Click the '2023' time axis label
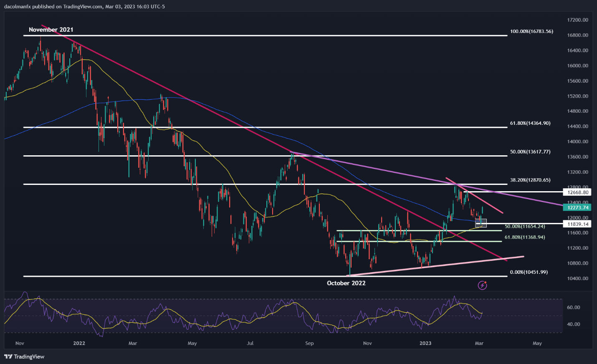 pos(425,343)
